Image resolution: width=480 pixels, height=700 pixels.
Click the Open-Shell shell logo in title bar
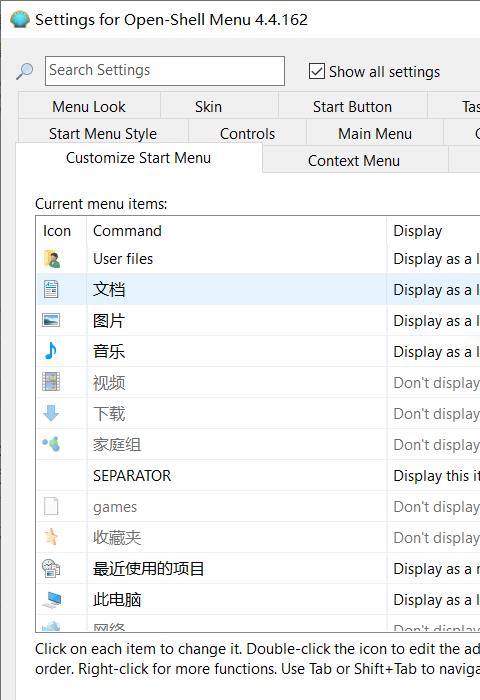click(20, 20)
